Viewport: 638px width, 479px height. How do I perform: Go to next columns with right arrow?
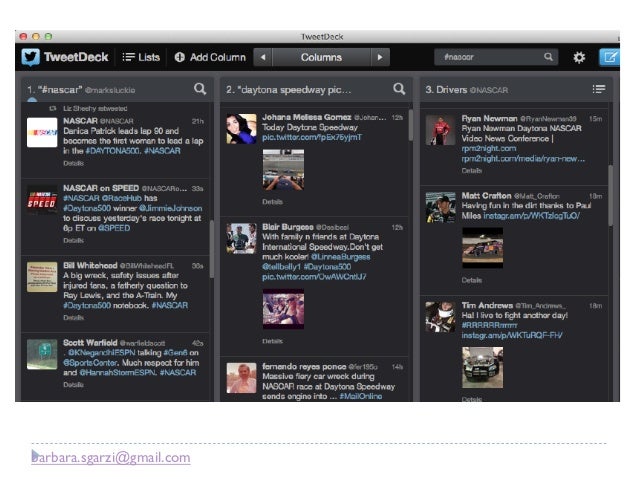point(380,57)
